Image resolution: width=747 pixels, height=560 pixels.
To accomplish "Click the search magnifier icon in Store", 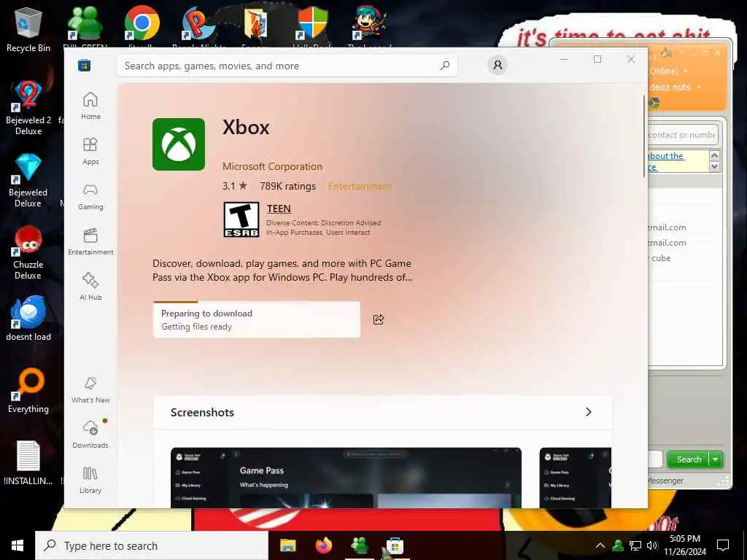I will [445, 66].
